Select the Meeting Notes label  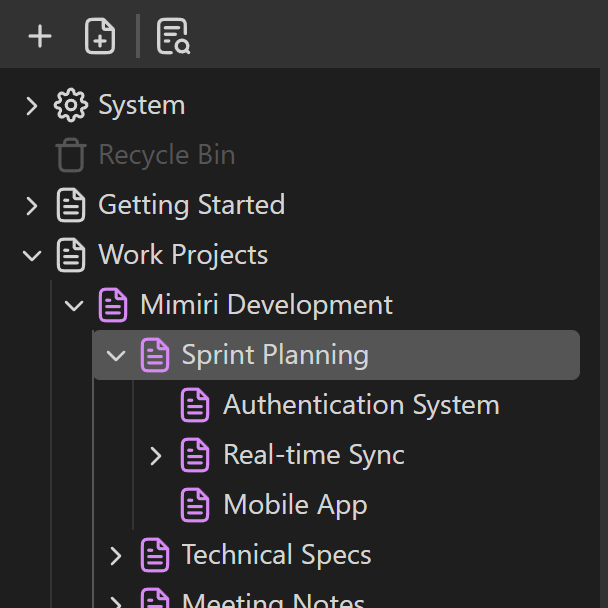(273, 600)
